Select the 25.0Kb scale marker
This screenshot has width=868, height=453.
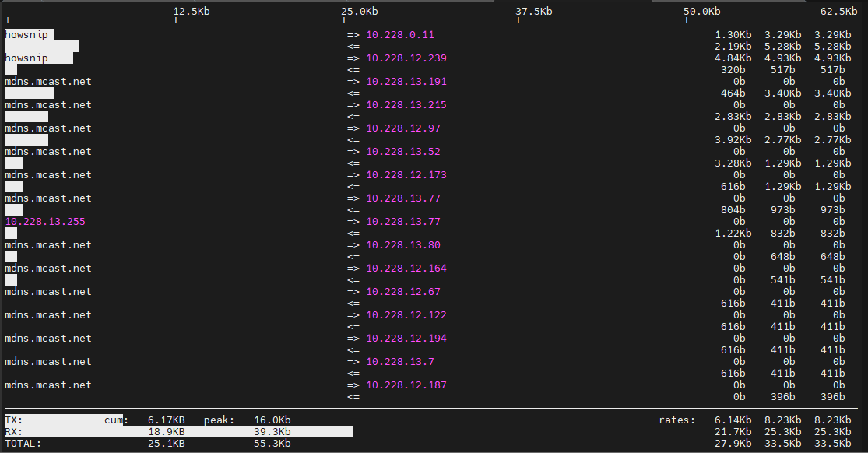click(360, 11)
